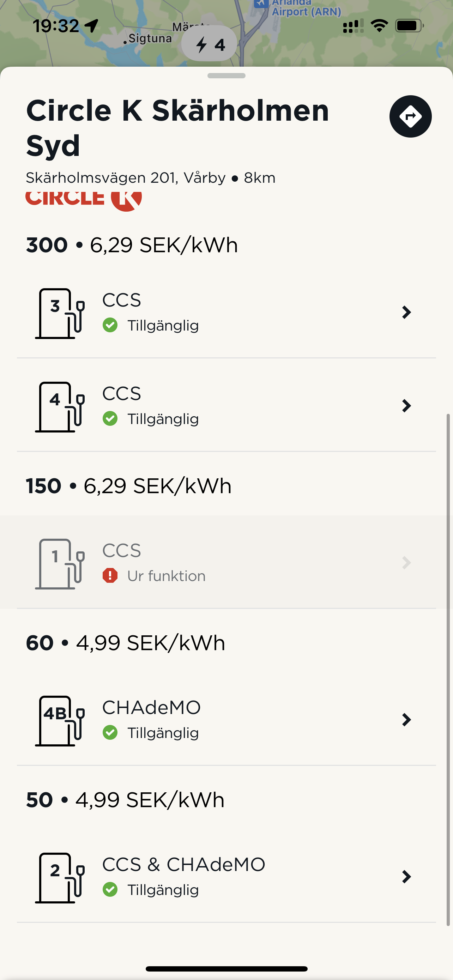The height and width of the screenshot is (980, 453).
Task: Tap the 300 • 6,29 SEK/kWh heading
Action: tap(132, 244)
